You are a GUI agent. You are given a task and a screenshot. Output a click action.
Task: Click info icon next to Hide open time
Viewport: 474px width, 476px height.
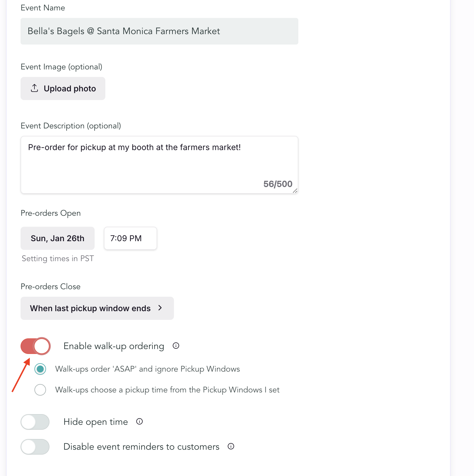pos(139,421)
